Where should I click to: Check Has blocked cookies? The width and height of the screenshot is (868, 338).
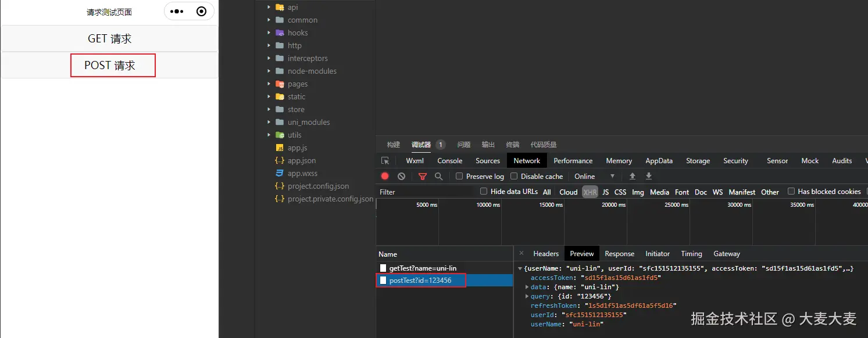pyautogui.click(x=791, y=191)
